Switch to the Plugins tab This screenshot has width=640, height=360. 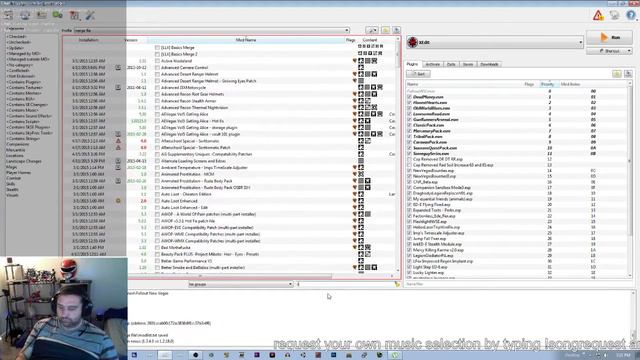pos(412,64)
